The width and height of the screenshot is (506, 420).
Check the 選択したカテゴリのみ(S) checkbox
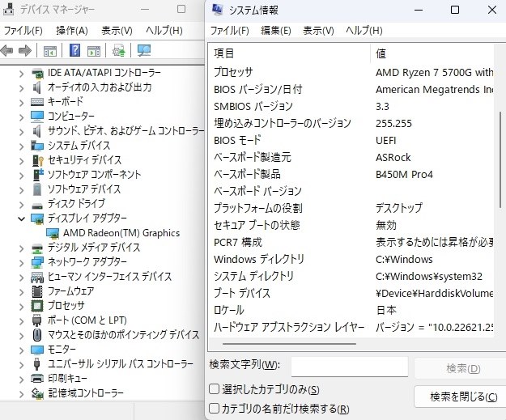(215, 389)
